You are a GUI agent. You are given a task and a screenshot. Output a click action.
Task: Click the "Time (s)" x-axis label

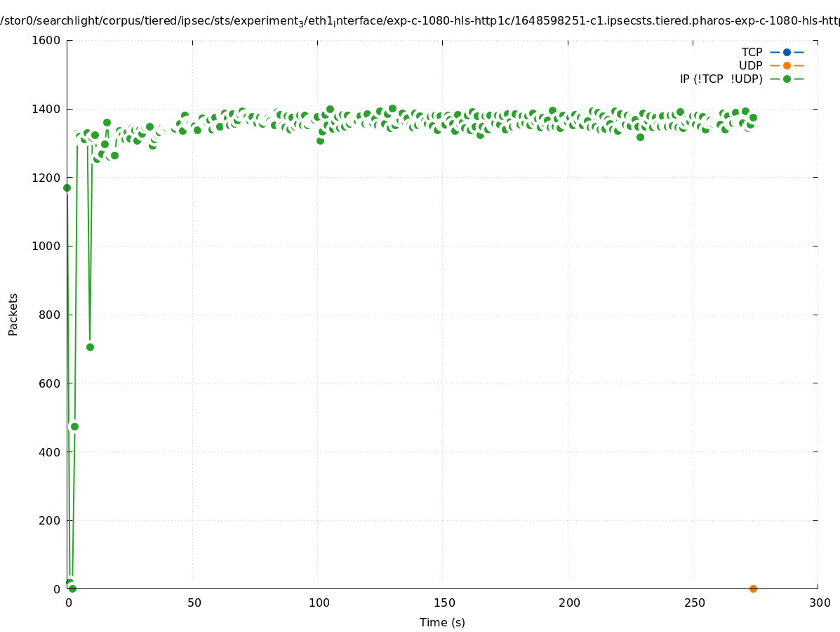pos(442,622)
